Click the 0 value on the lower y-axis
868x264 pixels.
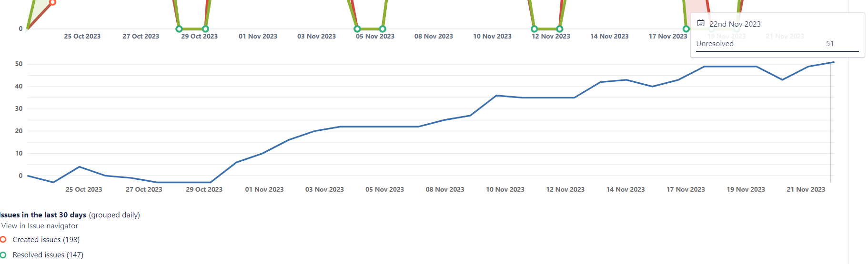[x=20, y=176]
